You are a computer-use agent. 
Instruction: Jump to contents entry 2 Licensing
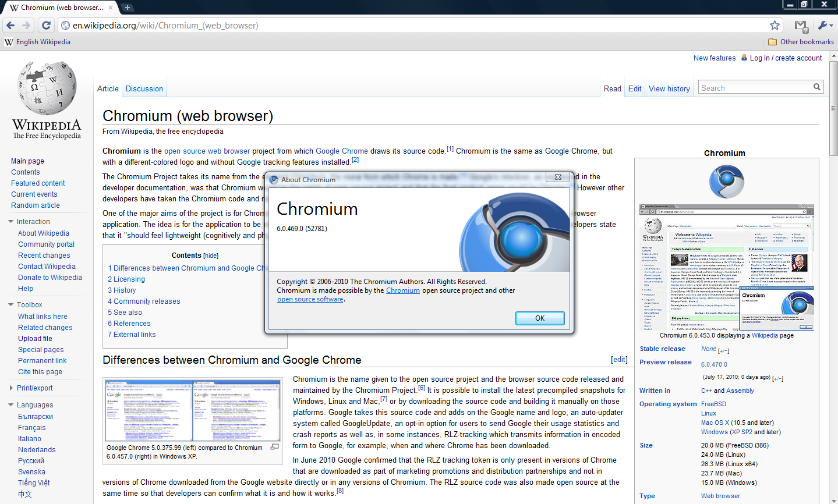(x=126, y=279)
